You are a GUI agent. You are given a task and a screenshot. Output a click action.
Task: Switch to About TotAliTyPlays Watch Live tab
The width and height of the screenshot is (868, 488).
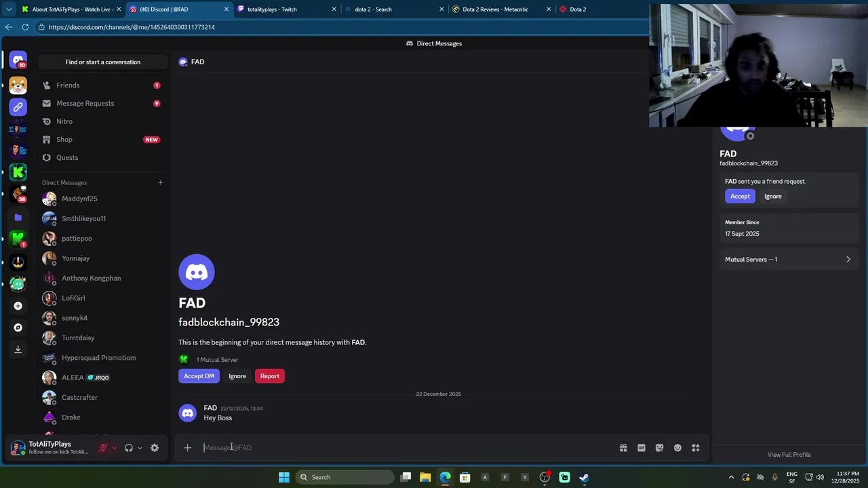[71, 9]
